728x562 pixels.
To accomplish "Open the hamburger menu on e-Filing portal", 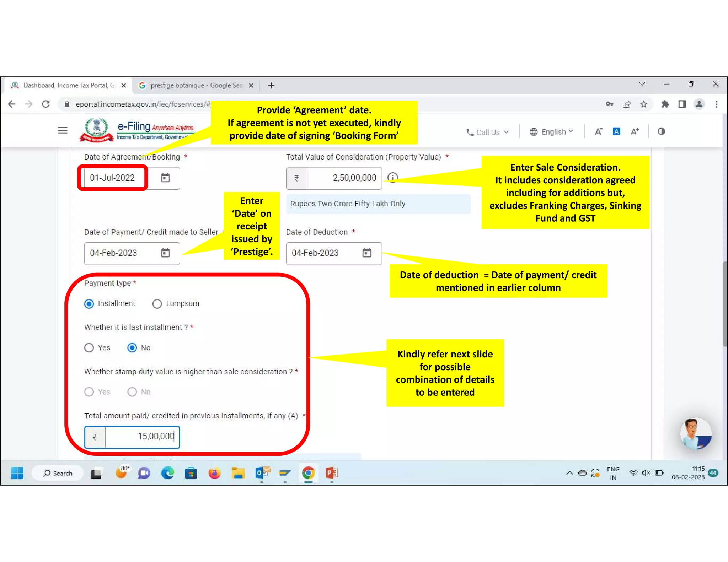I will (x=63, y=130).
